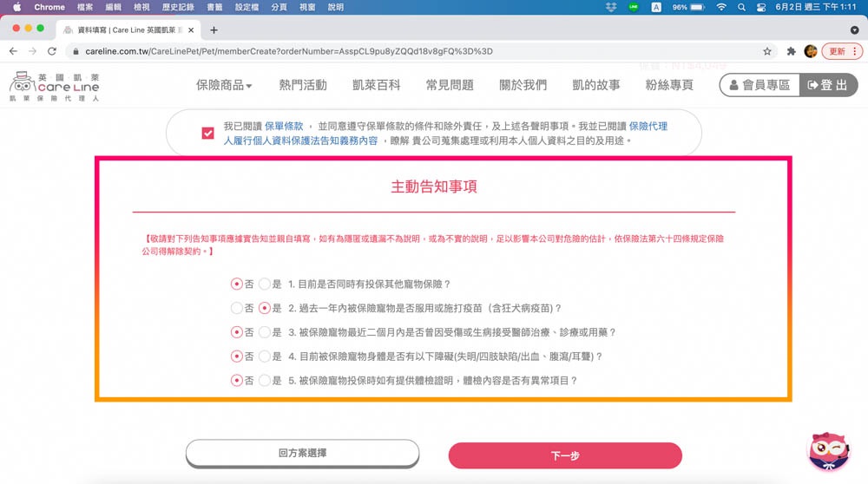Open the 編輯 menu
This screenshot has height=484, width=868.
(114, 7)
